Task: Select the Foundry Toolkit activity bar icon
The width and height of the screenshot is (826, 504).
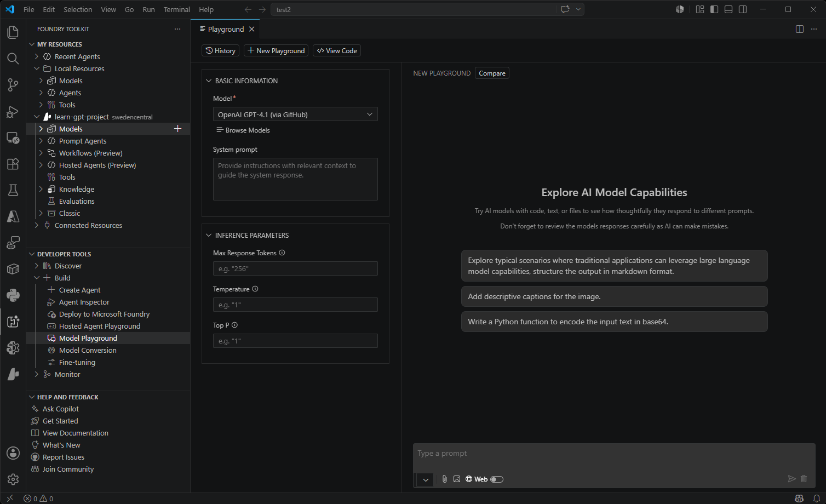Action: coord(13,322)
